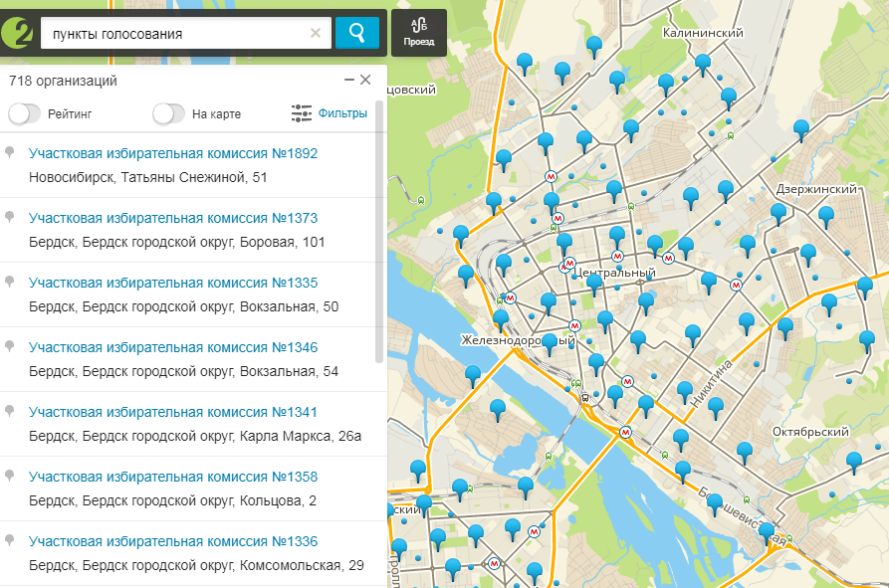Click the pin icon beside №1336
This screenshot has height=588, width=889.
(x=9, y=540)
